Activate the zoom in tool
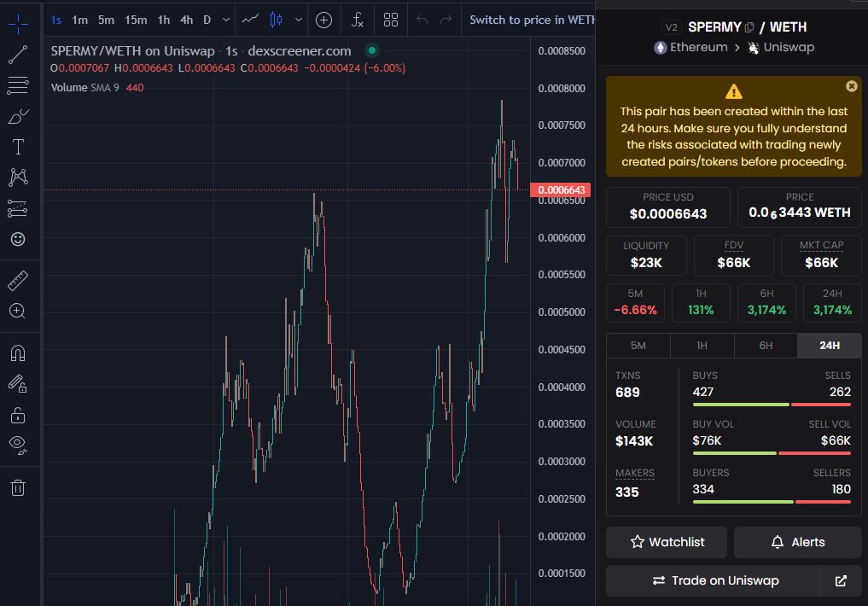Viewport: 868px width, 606px height. click(18, 311)
